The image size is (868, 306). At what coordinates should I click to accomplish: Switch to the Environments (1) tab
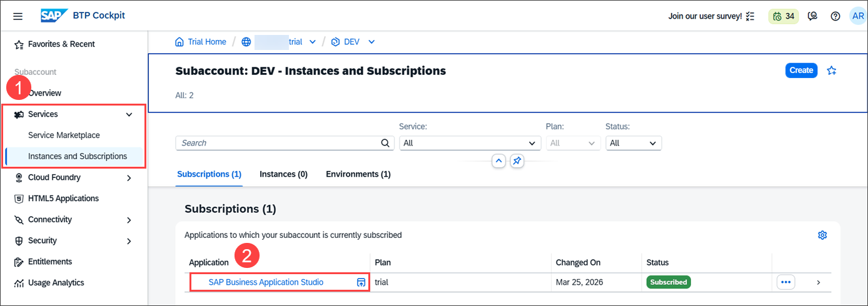pos(358,174)
